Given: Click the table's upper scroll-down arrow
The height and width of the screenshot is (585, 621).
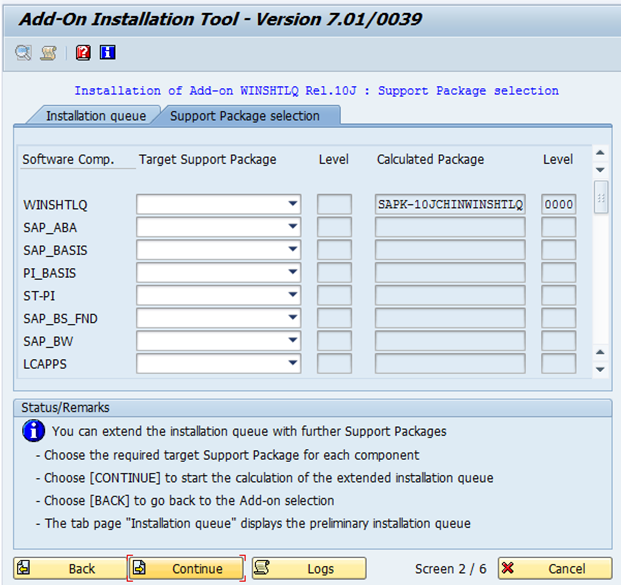Looking at the screenshot, I should pyautogui.click(x=600, y=170).
